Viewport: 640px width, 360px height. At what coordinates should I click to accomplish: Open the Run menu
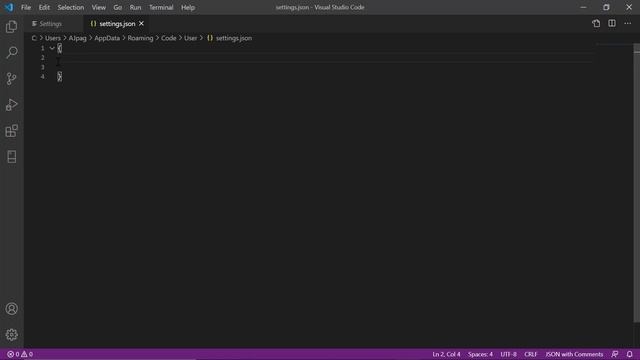coord(135,7)
